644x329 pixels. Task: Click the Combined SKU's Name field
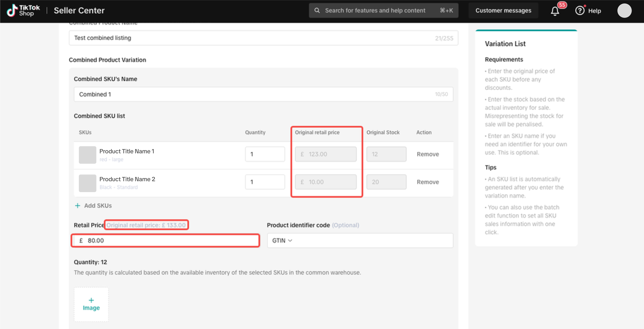263,94
